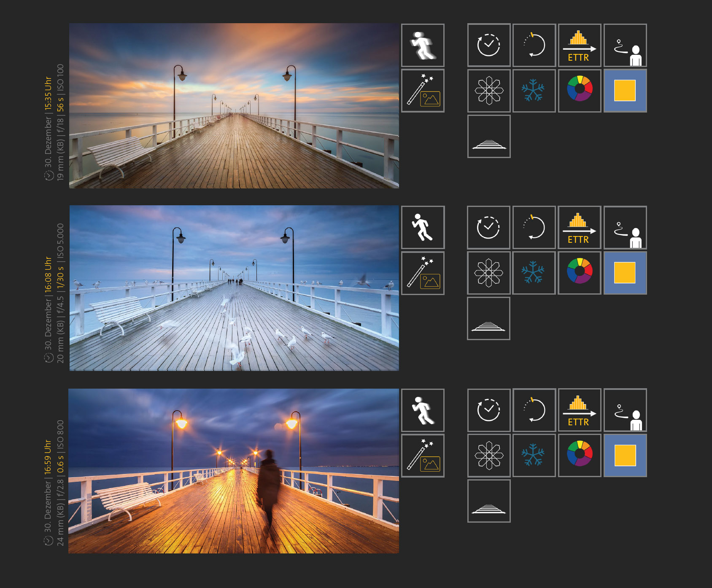The width and height of the screenshot is (712, 588).
Task: Click the perspective lines icon in the seagull photo row
Action: coord(488,318)
